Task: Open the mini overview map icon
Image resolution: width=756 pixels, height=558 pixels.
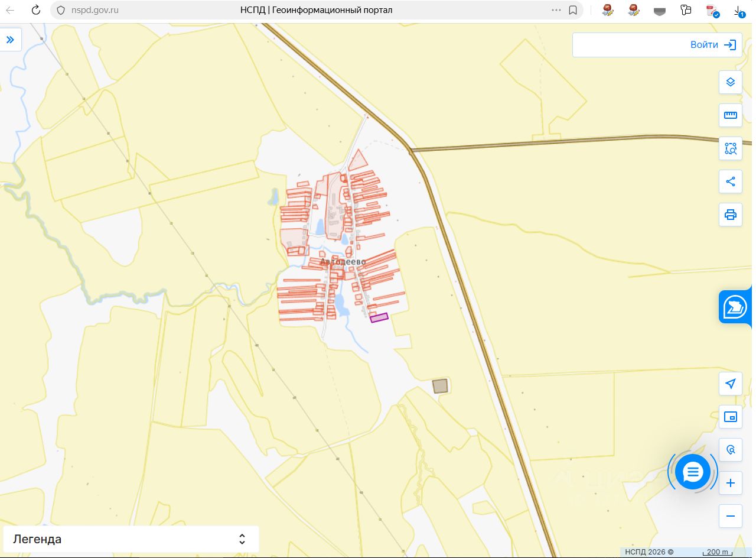Action: 730,417
